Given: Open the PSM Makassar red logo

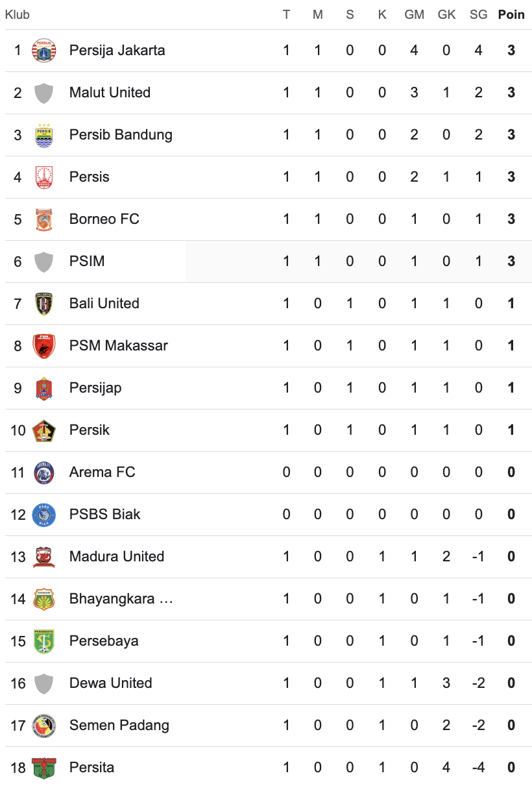Looking at the screenshot, I should pos(44,346).
